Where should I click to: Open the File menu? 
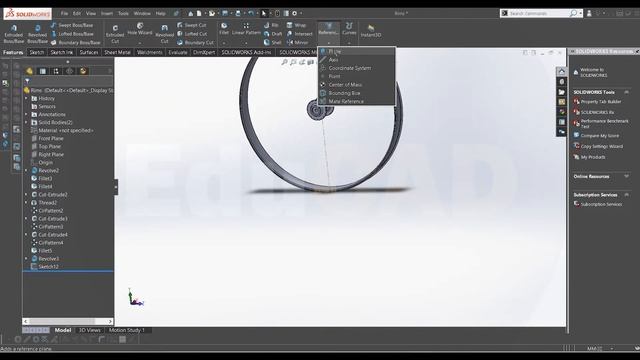pos(64,13)
